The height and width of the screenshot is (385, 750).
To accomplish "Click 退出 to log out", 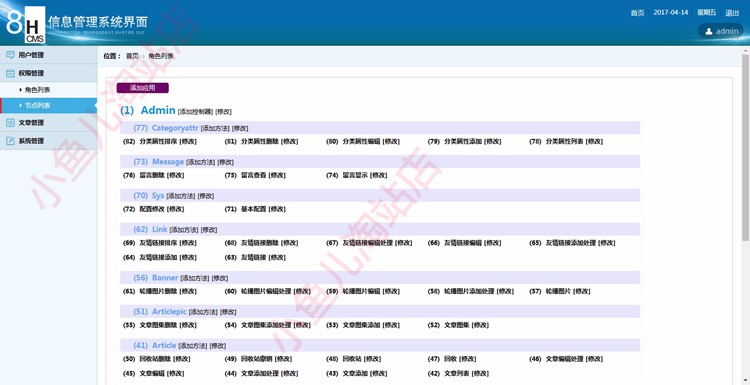I will (x=732, y=13).
